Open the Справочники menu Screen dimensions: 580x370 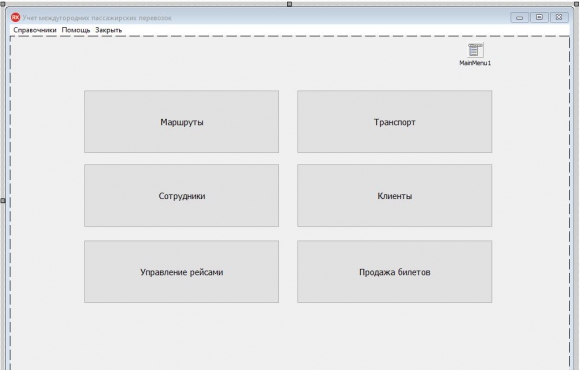(x=35, y=30)
